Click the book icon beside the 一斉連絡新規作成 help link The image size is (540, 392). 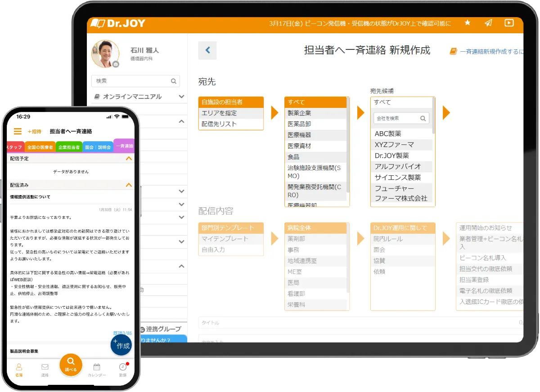[453, 52]
